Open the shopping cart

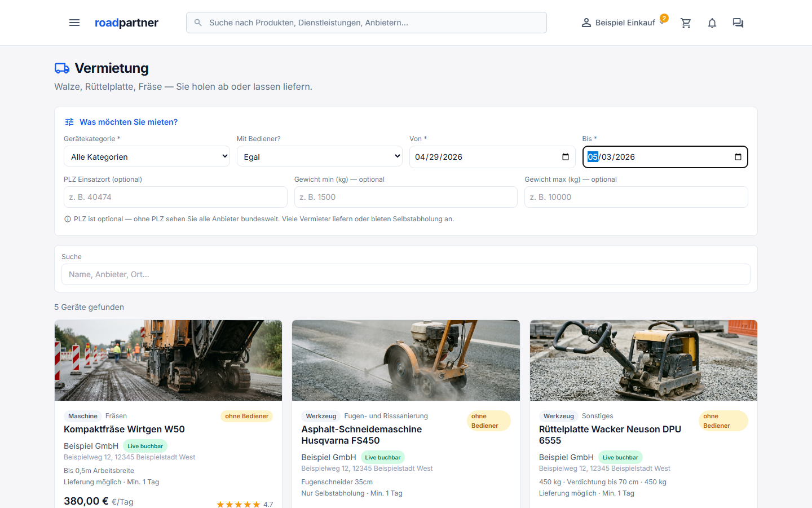click(x=686, y=23)
